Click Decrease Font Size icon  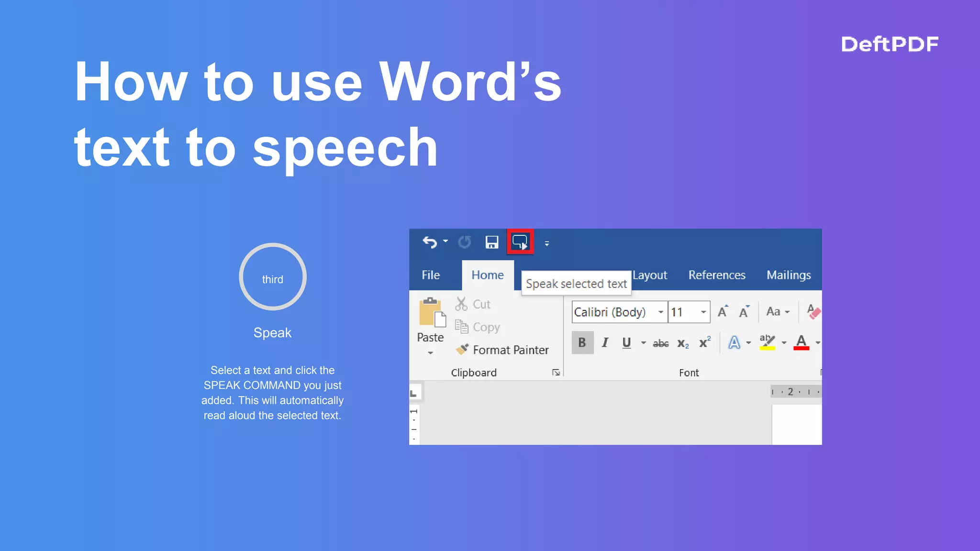point(744,312)
